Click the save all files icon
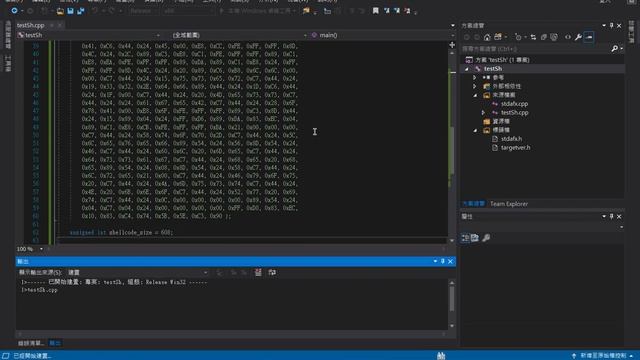Screen dimensions: 640x360 click(81, 11)
